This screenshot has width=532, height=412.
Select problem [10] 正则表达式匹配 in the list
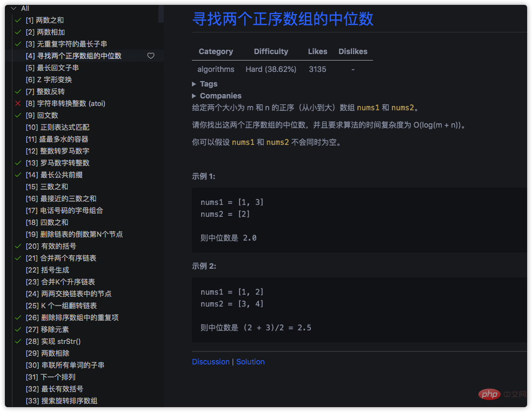click(57, 127)
